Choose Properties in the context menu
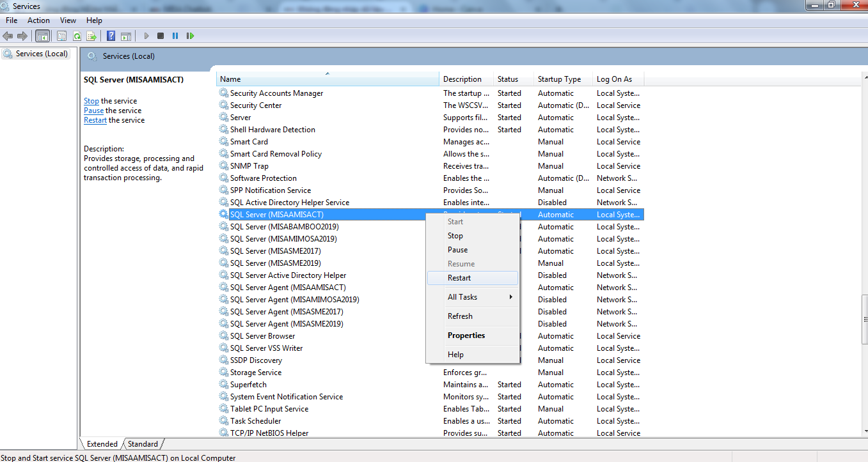 (472, 335)
